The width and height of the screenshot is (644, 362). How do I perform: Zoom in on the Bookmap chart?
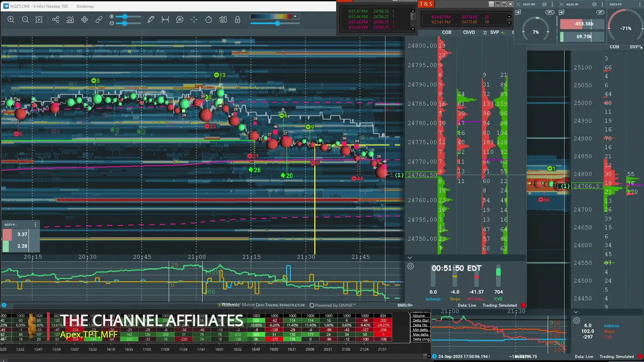(x=11, y=20)
